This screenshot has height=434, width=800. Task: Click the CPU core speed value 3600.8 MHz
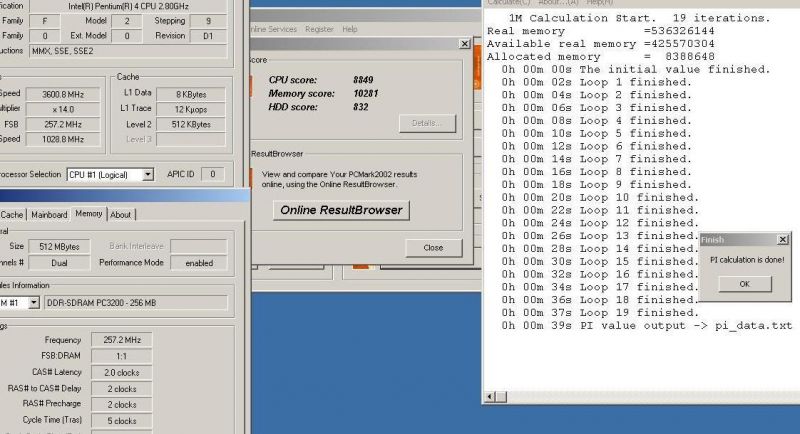point(63,95)
